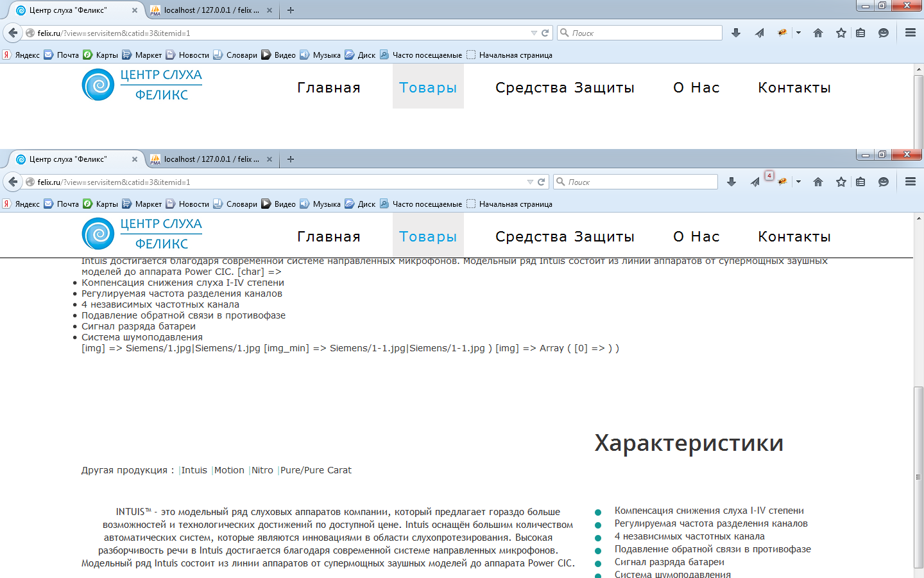Focus the Поиск search box, background window
The width and height of the screenshot is (924, 578).
pos(640,33)
